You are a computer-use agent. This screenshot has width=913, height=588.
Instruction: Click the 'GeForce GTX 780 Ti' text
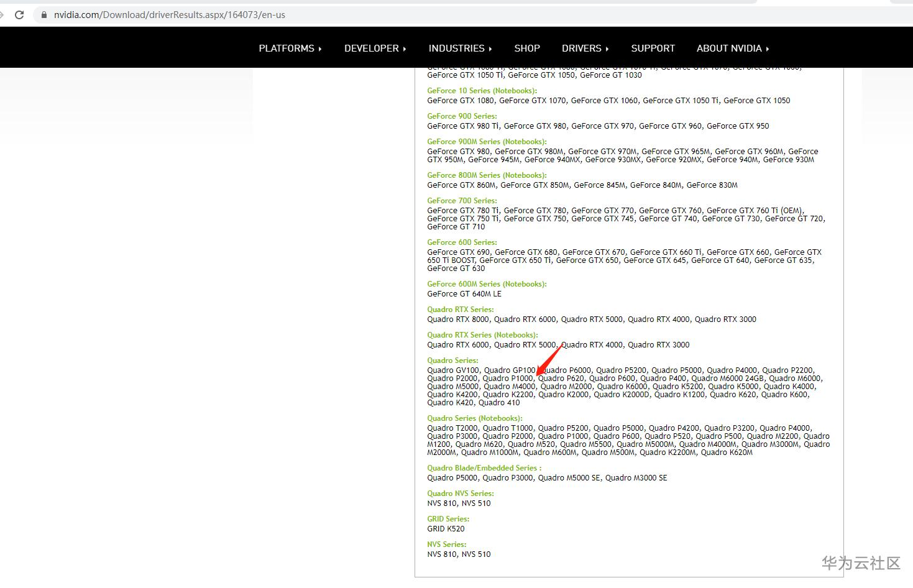point(463,211)
